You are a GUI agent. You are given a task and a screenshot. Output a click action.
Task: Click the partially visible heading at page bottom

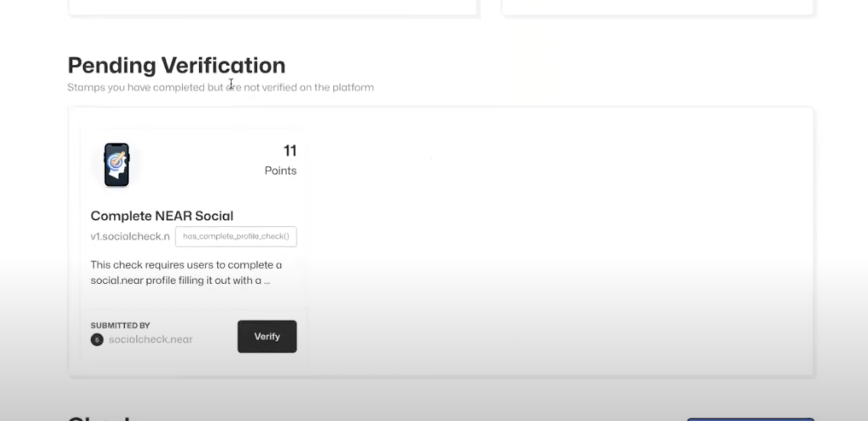pos(106,418)
